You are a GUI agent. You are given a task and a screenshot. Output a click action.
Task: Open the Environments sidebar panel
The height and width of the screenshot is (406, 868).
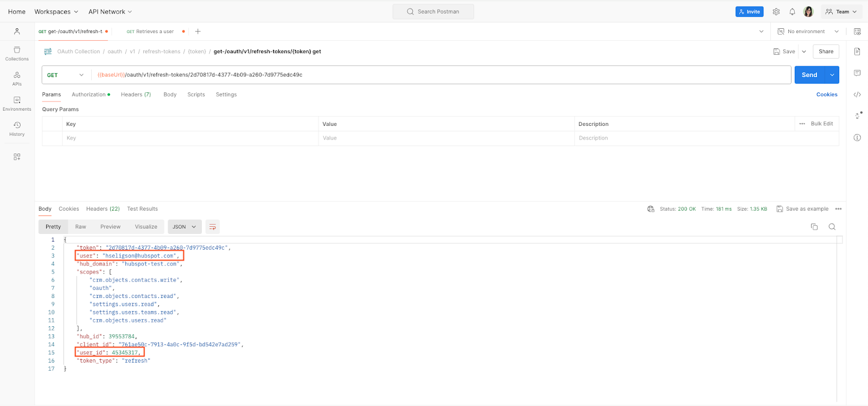point(17,104)
